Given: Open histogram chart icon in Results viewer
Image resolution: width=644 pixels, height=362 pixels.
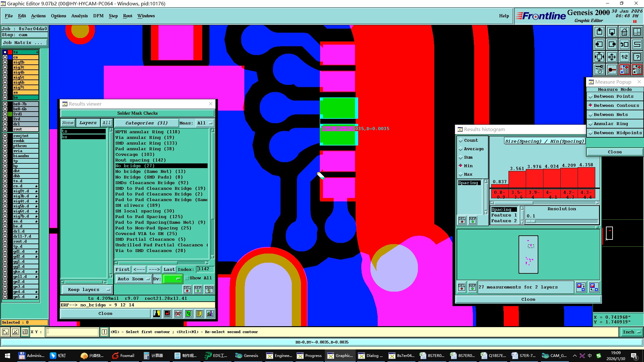Looking at the screenshot, I should pyautogui.click(x=210, y=313).
